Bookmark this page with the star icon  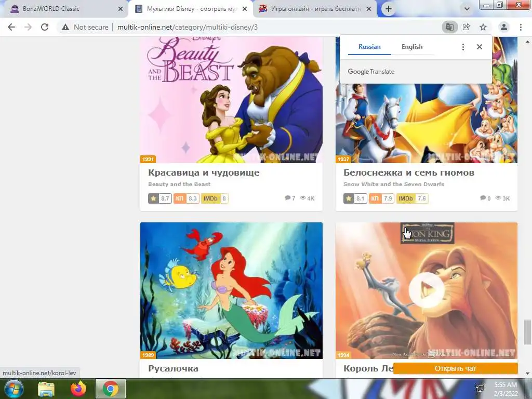483,27
